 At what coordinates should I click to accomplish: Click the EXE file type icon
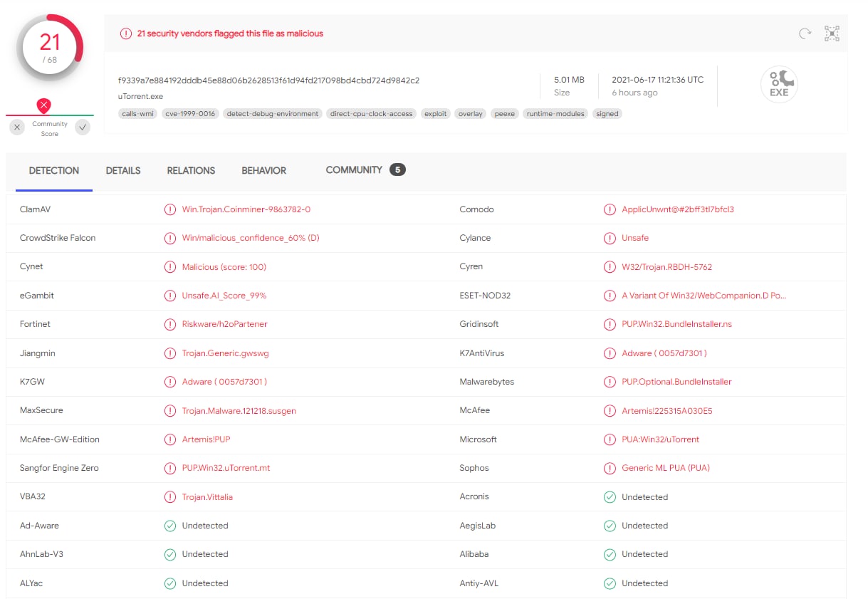[779, 84]
